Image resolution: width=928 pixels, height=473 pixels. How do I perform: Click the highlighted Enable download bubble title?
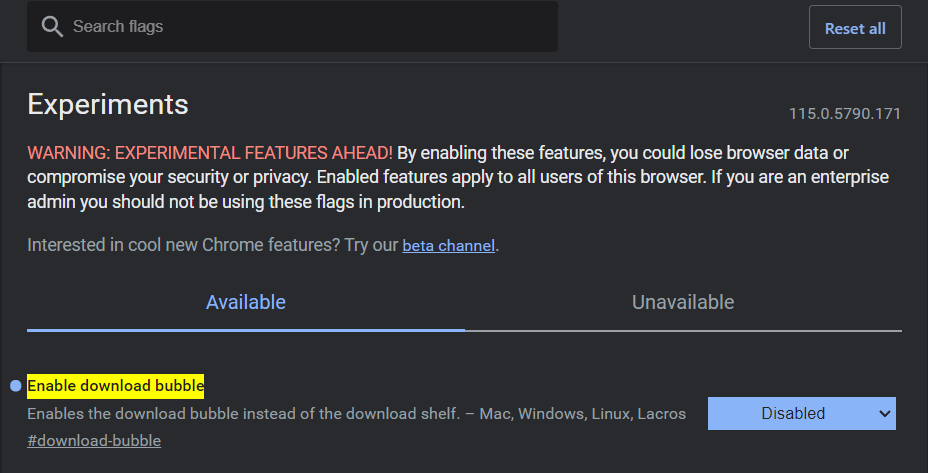point(115,386)
